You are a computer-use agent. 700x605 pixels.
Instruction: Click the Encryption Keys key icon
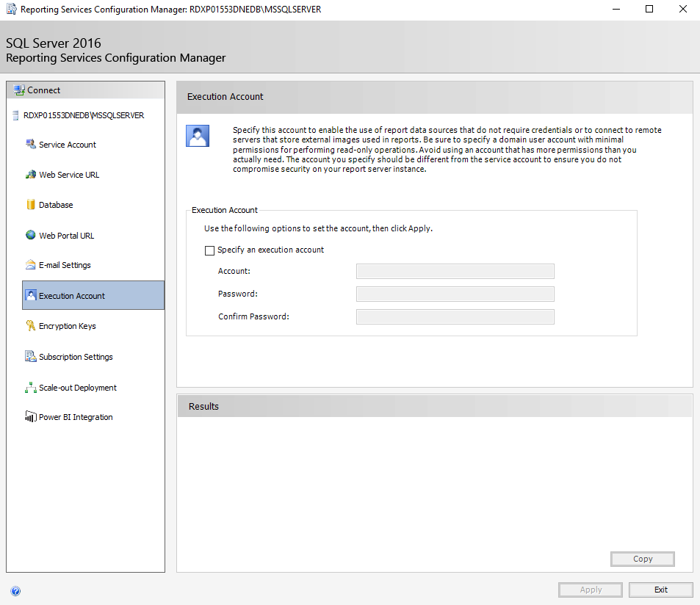tap(31, 326)
